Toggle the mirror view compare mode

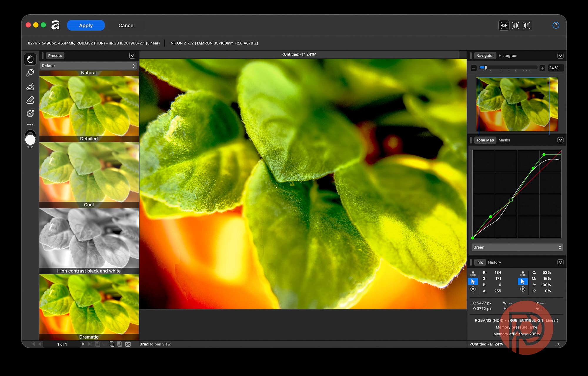tap(527, 25)
